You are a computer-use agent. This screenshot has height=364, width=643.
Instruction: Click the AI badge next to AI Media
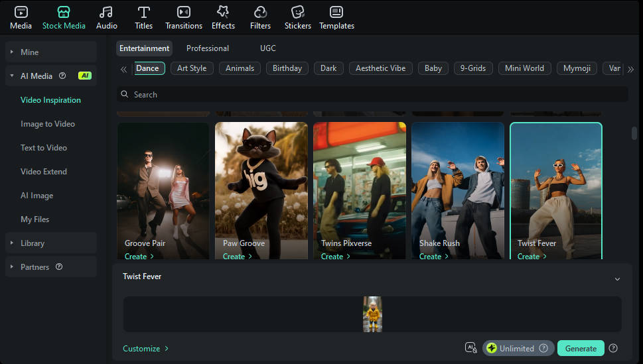pyautogui.click(x=85, y=76)
